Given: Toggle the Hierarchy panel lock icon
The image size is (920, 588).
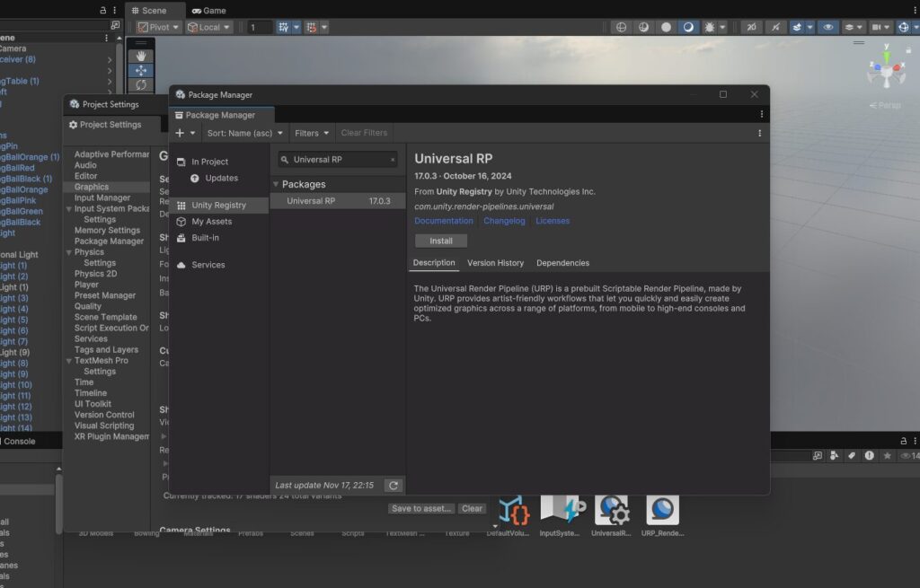Looking at the screenshot, I should point(103,10).
